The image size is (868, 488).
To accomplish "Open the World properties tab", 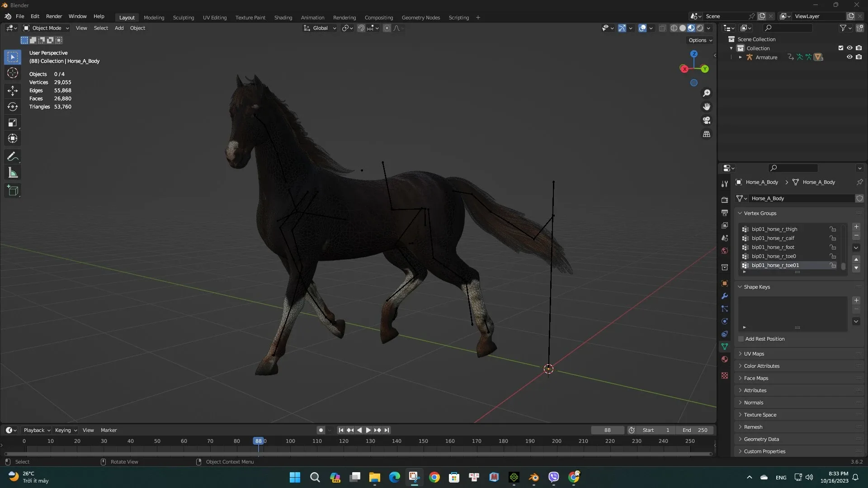I will (x=725, y=251).
